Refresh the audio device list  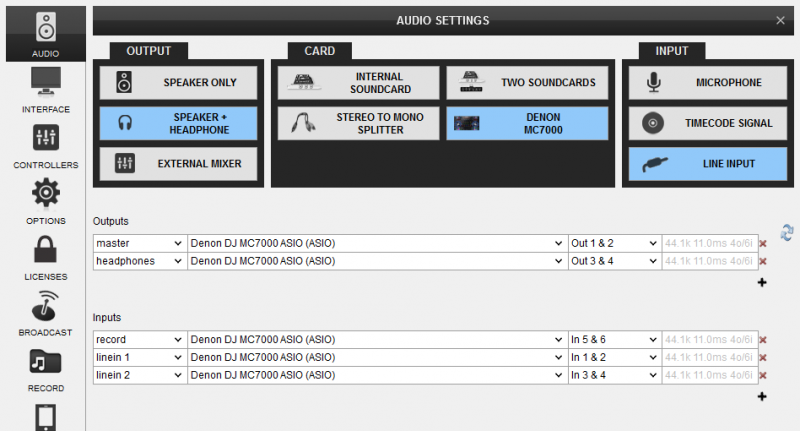[x=787, y=233]
